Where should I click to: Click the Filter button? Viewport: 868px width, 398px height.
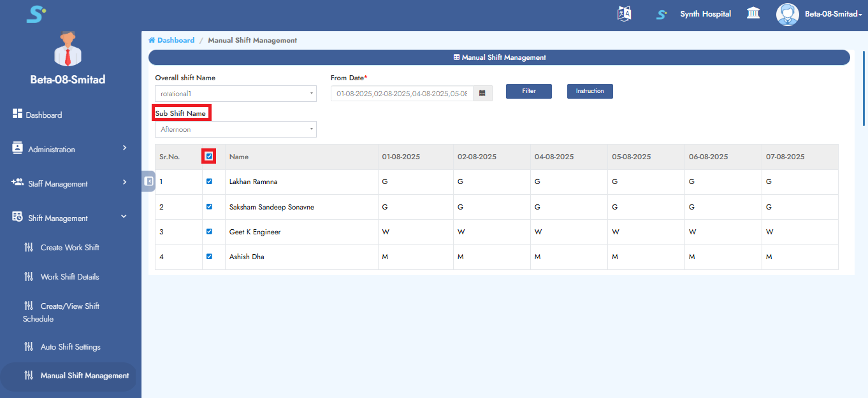pyautogui.click(x=528, y=91)
